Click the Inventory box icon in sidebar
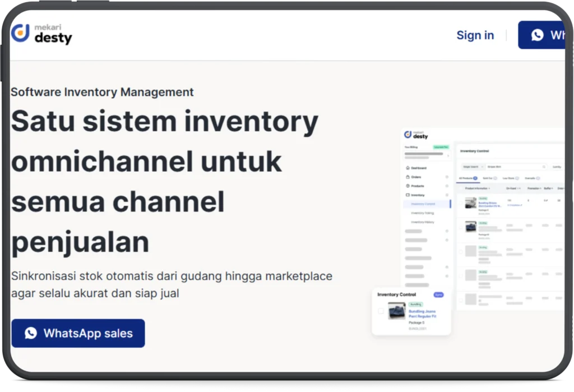This screenshot has width=574, height=392. pos(407,195)
